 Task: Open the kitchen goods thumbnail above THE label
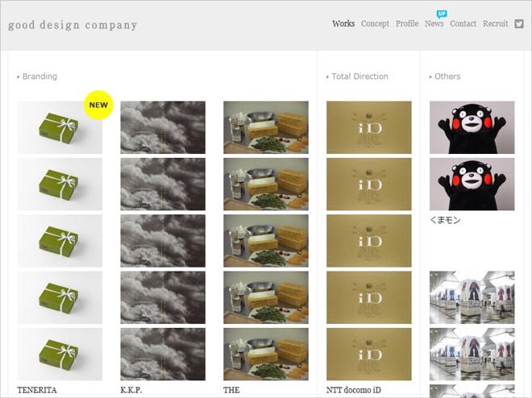266,354
